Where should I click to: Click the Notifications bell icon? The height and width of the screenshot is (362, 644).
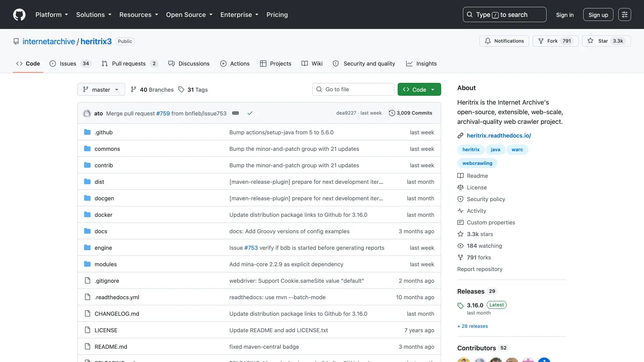[x=488, y=41]
